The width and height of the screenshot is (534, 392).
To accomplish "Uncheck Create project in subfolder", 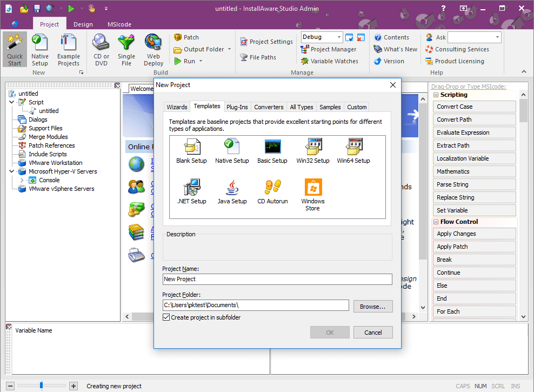I will click(x=166, y=318).
